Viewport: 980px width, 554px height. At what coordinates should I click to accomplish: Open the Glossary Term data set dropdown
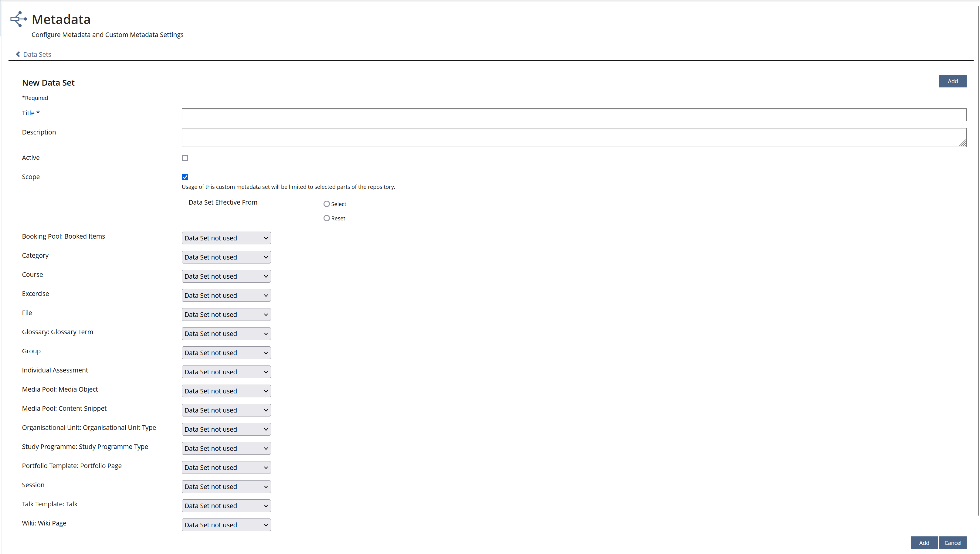click(226, 334)
